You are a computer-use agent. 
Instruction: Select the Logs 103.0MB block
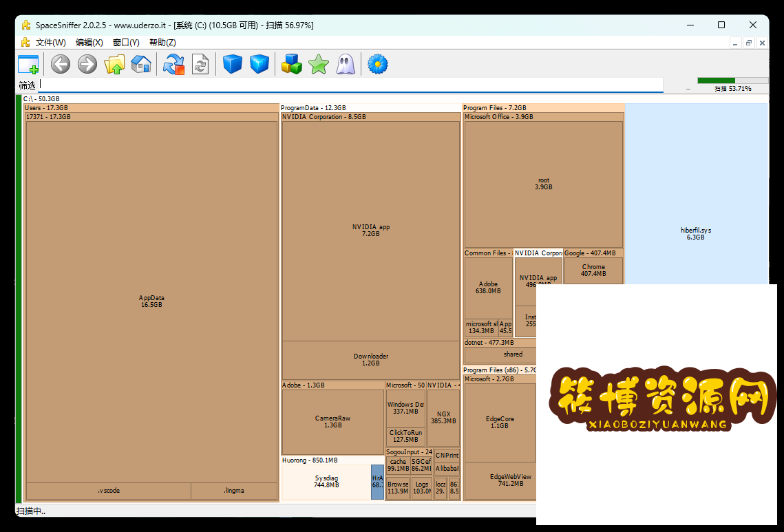coord(422,488)
